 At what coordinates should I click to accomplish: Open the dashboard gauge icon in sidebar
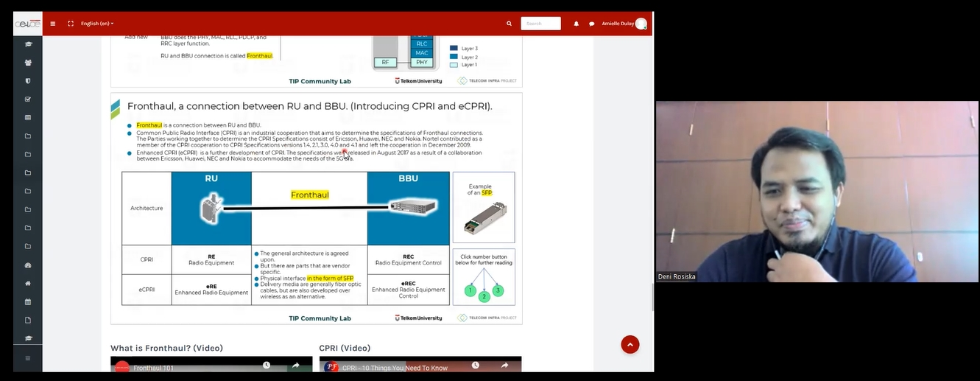(28, 265)
